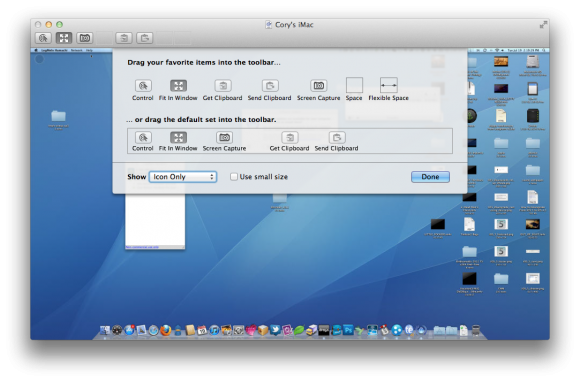Click the Done button
Screen dimensions: 580x382
[x=430, y=177]
